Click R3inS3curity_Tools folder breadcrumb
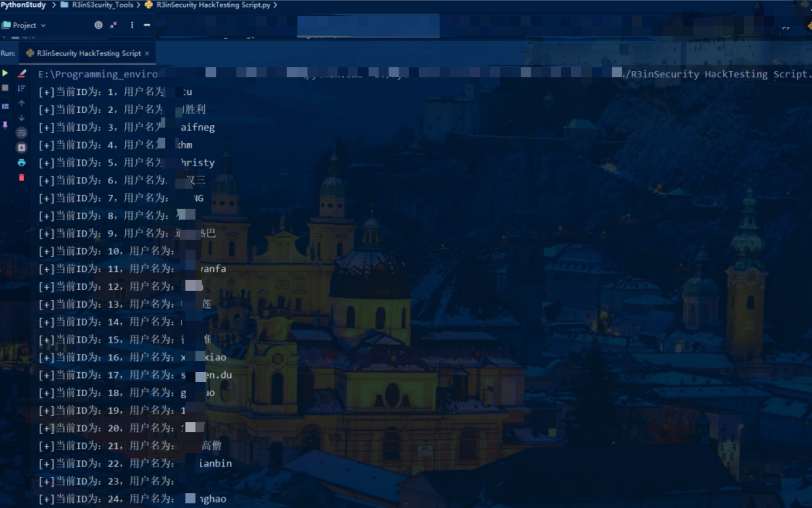Viewport: 812px width, 508px height. (102, 5)
